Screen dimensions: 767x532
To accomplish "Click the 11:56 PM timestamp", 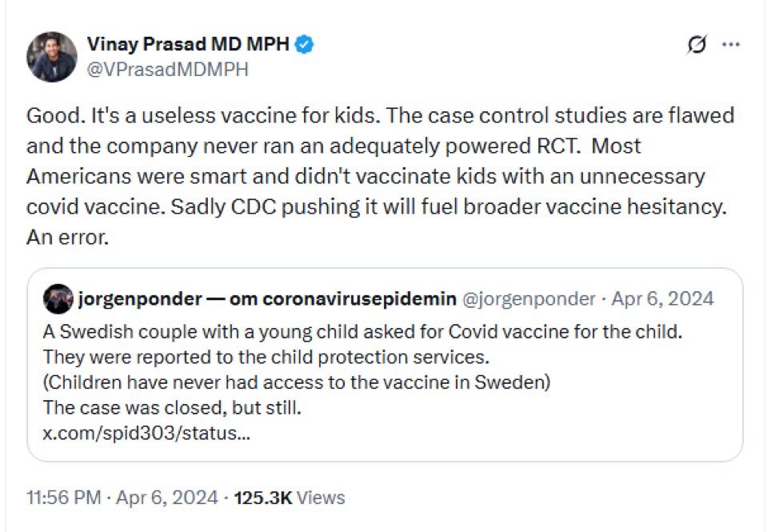I will pos(64,498).
